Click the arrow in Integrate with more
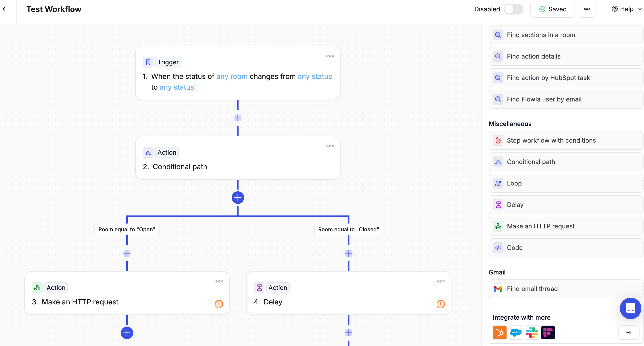Image resolution: width=644 pixels, height=346 pixels. pyautogui.click(x=629, y=333)
